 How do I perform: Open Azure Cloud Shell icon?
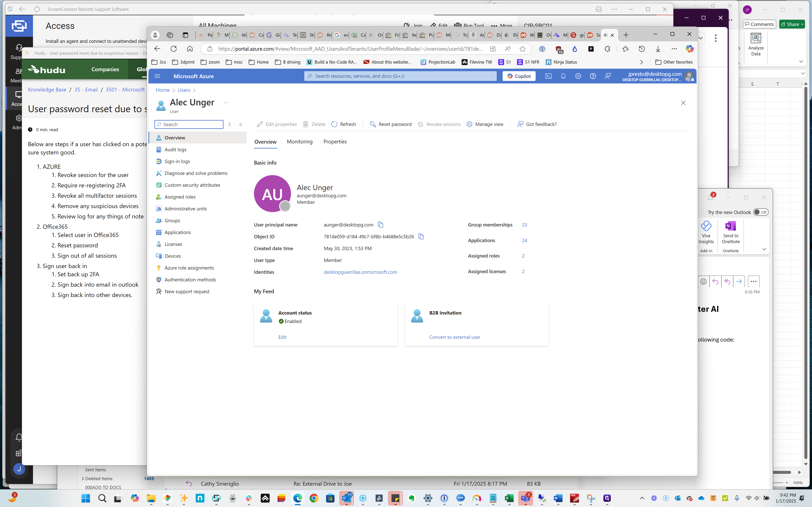click(548, 76)
